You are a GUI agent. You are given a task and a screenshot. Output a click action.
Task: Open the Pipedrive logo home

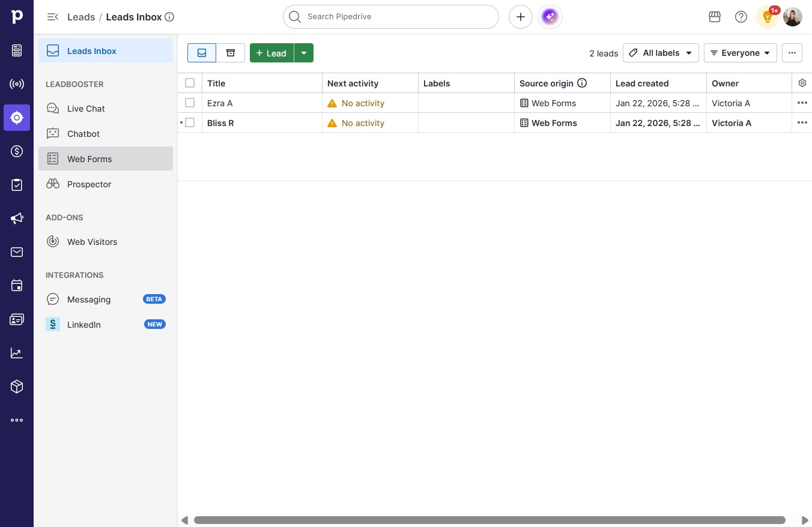tap(17, 17)
